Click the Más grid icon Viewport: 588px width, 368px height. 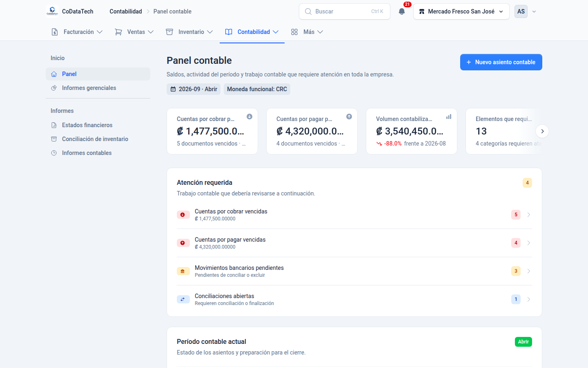point(294,32)
